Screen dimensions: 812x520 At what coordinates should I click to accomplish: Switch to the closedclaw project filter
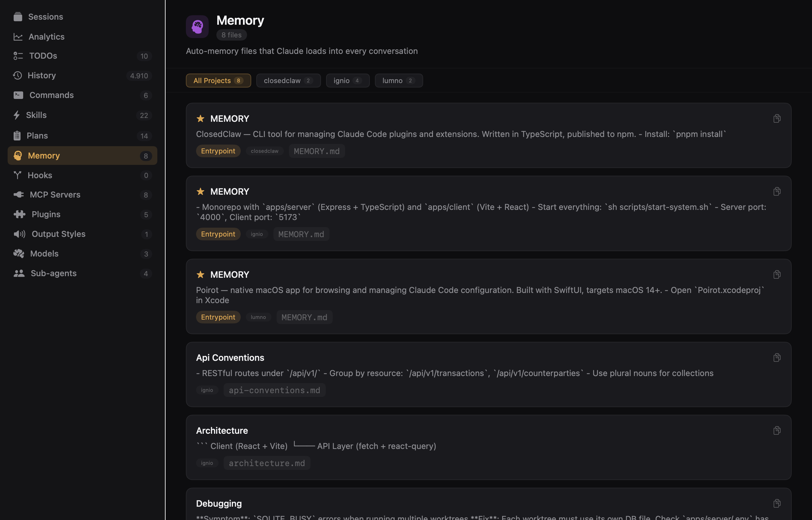pyautogui.click(x=288, y=80)
